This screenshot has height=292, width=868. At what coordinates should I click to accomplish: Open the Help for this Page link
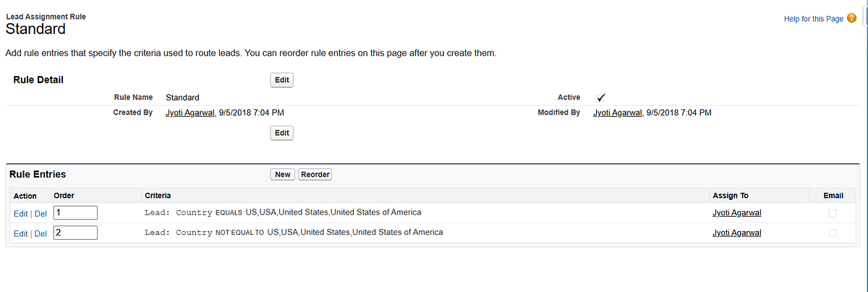[813, 19]
